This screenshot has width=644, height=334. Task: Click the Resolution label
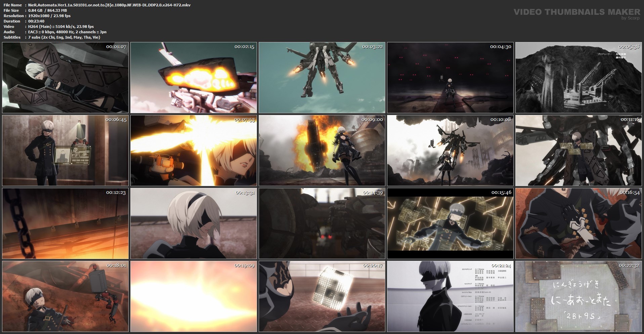point(14,16)
